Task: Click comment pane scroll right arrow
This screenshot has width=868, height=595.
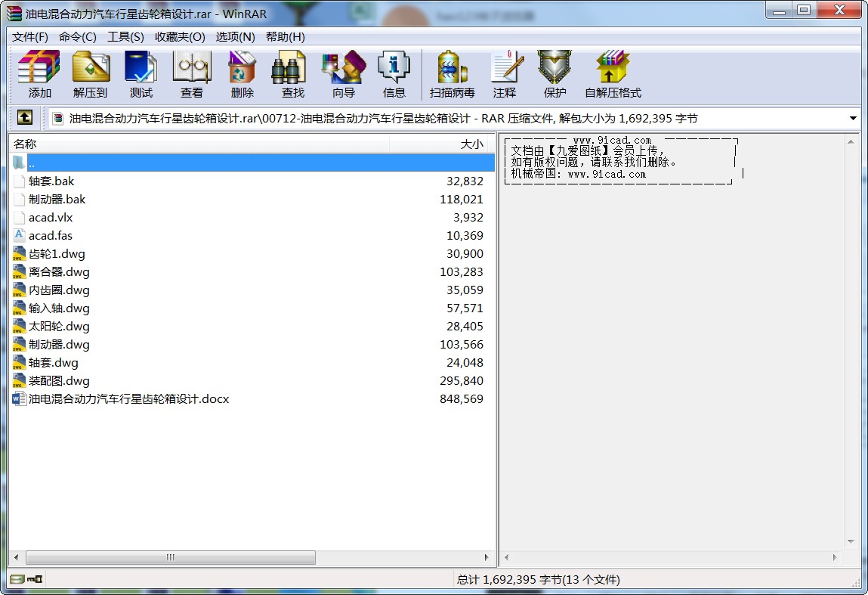Action: coord(835,557)
